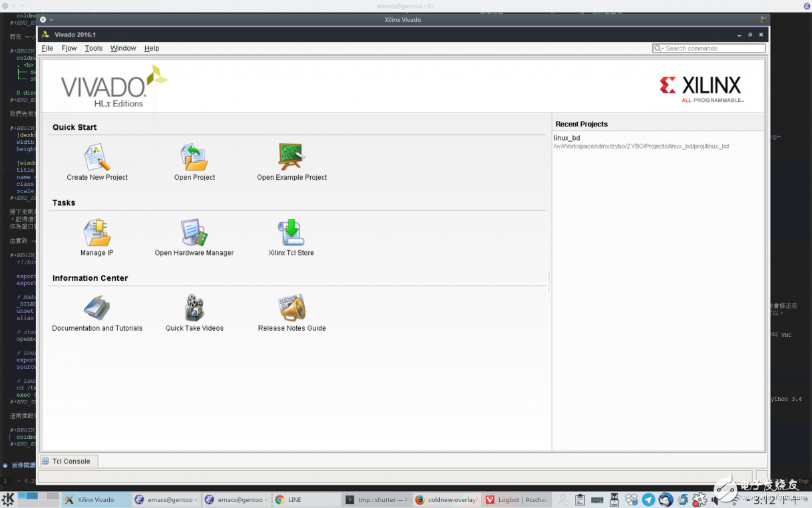Viewport: 812px width, 508px height.
Task: Expand the Tools menu
Action: click(93, 49)
